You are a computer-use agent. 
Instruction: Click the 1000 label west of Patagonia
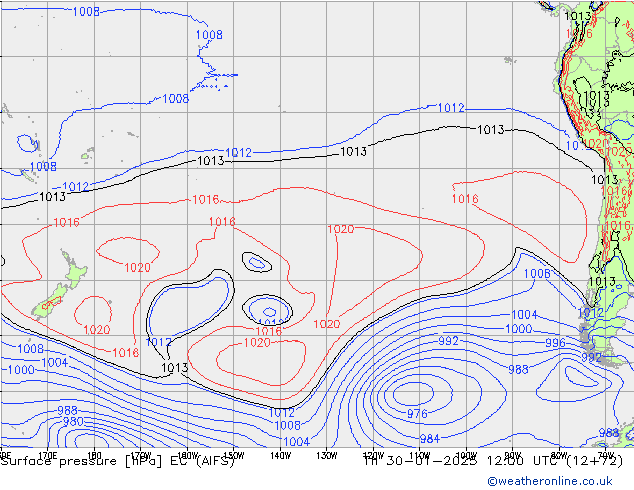point(518,328)
